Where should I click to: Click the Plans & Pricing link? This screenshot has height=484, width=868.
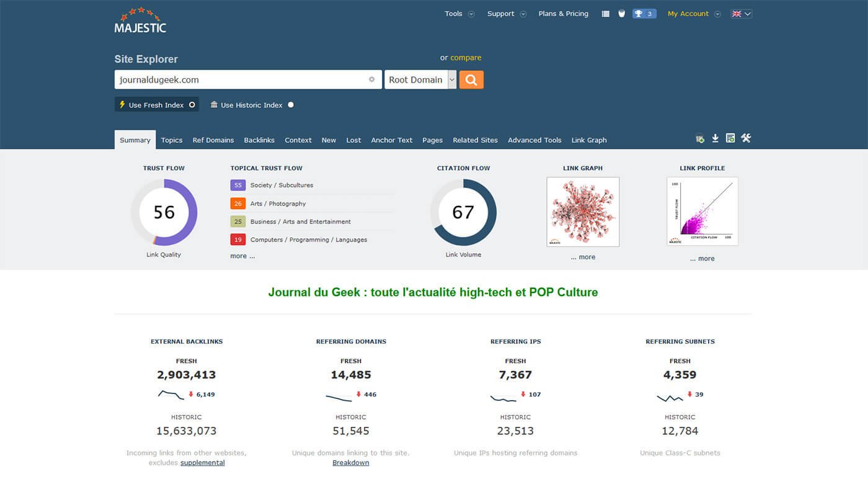[x=564, y=14]
